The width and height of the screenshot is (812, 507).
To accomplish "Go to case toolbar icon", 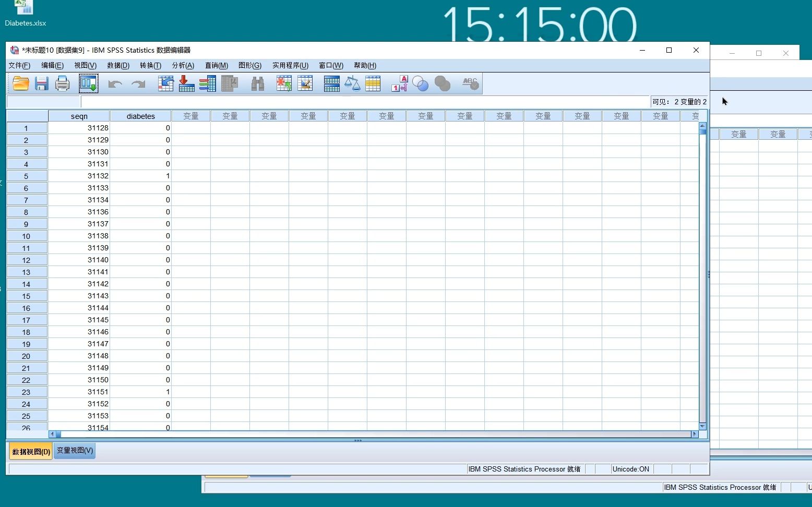I will click(165, 83).
